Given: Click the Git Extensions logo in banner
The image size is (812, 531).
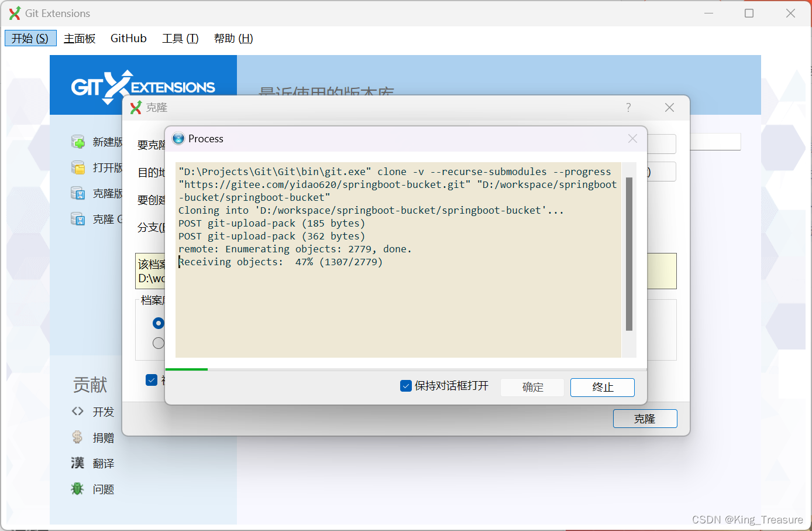Looking at the screenshot, I should point(143,87).
